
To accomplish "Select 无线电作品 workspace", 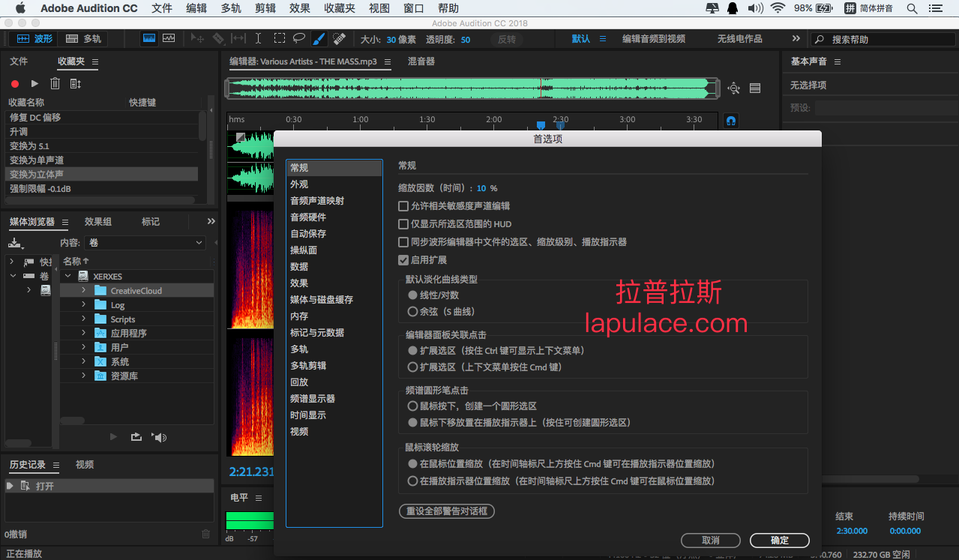I will point(740,38).
